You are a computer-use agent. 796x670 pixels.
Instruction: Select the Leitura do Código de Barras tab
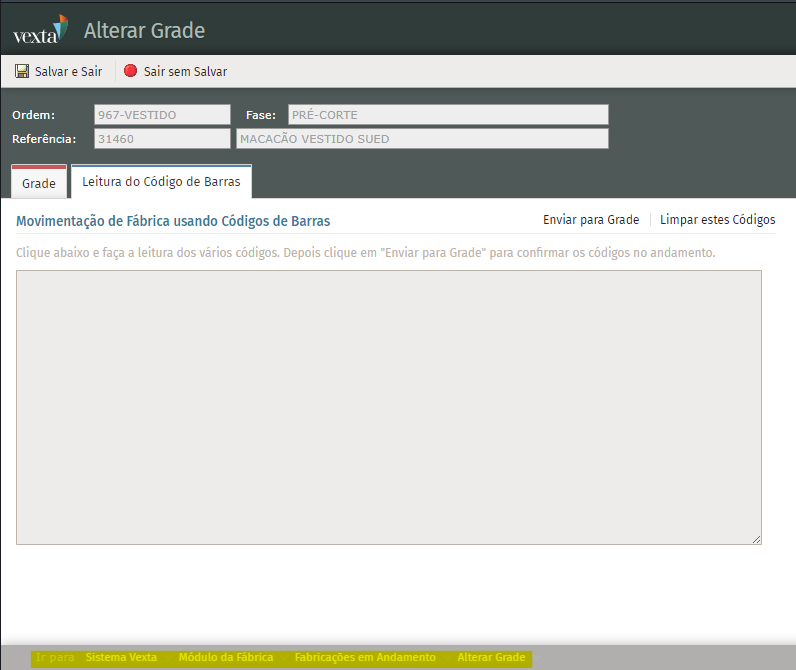pyautogui.click(x=161, y=182)
